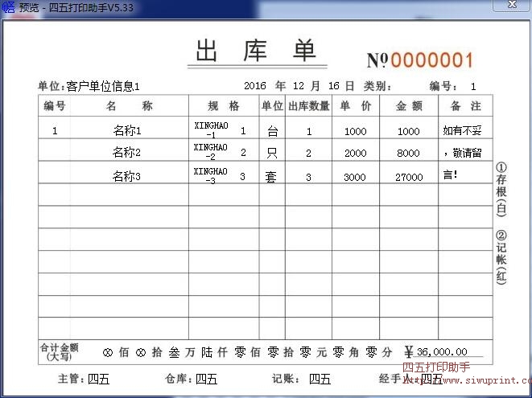Image resolution: width=532 pixels, height=398 pixels.
Task: Select the 名称2 item cell
Action: tap(127, 153)
